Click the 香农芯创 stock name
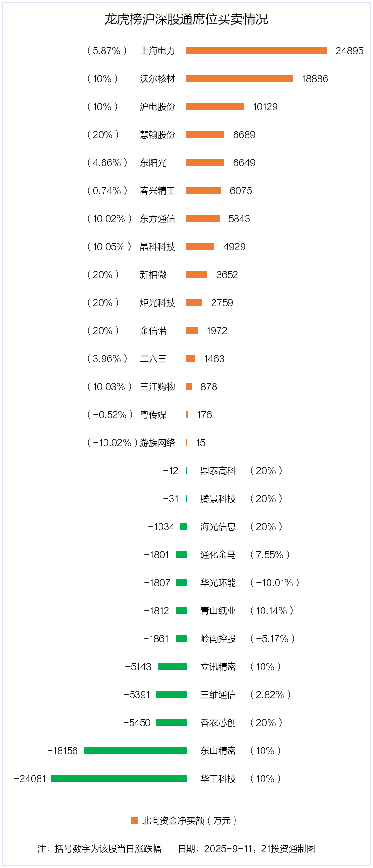Screen dimensions: 373x868 218,722
